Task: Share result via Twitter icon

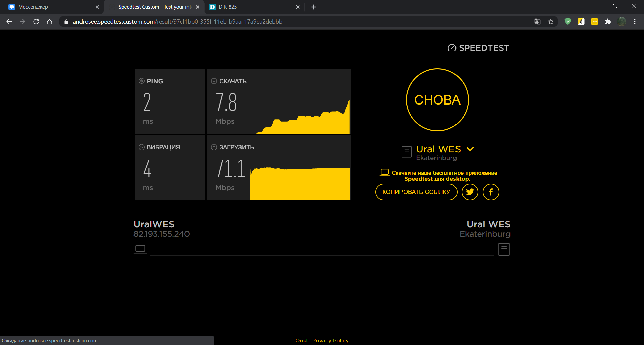Action: tap(470, 192)
